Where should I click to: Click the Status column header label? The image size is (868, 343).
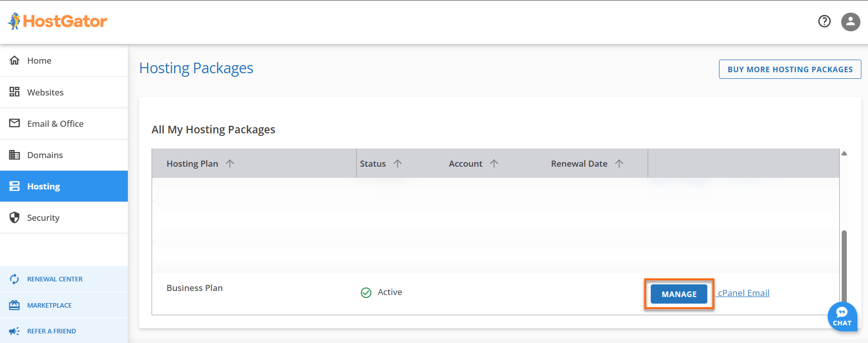point(373,164)
